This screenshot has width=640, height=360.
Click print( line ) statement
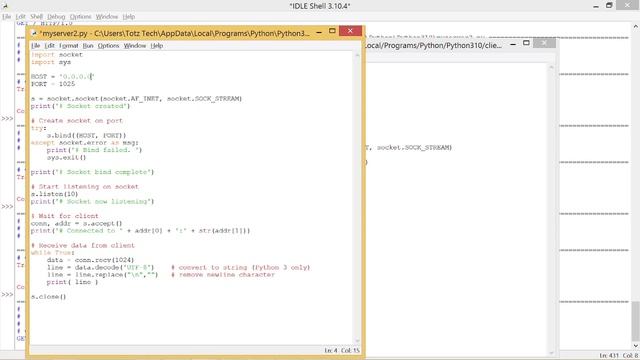72,282
